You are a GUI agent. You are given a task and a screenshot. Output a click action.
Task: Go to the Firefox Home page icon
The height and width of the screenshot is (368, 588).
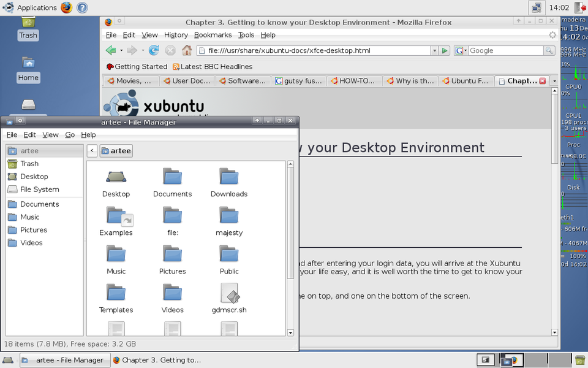[x=187, y=50]
